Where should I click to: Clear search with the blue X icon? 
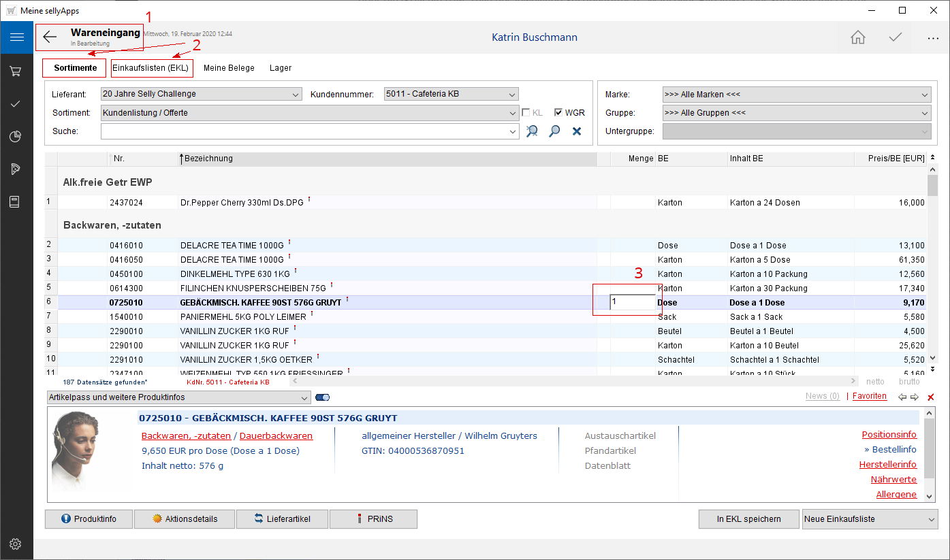click(577, 131)
